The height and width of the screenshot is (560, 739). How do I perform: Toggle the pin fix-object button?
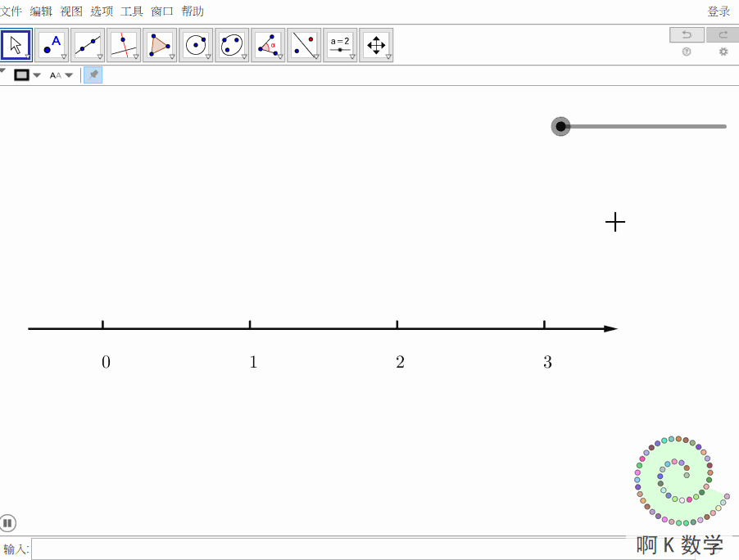93,75
